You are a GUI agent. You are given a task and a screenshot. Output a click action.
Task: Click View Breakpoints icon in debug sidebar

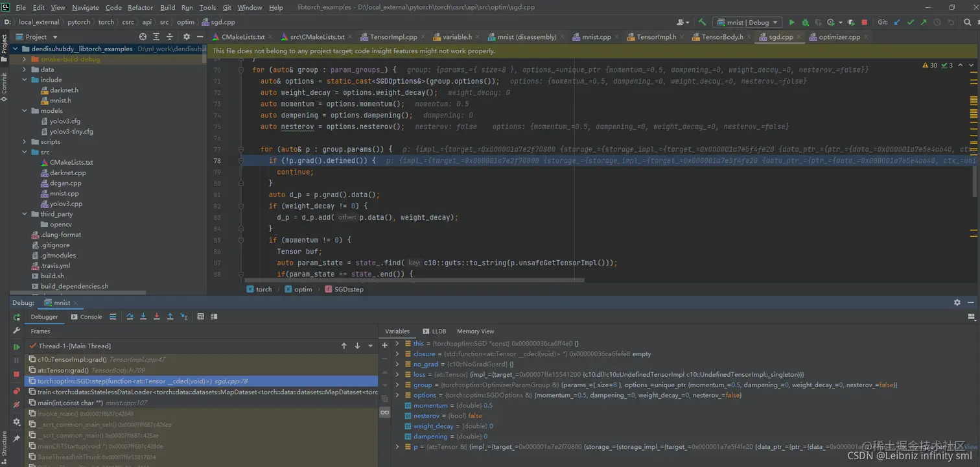17,391
